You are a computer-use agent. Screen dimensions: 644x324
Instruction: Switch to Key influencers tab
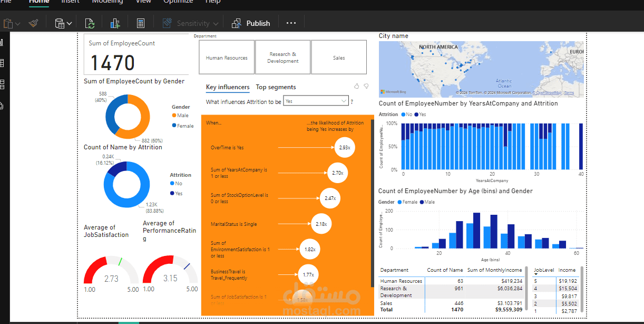coord(228,87)
